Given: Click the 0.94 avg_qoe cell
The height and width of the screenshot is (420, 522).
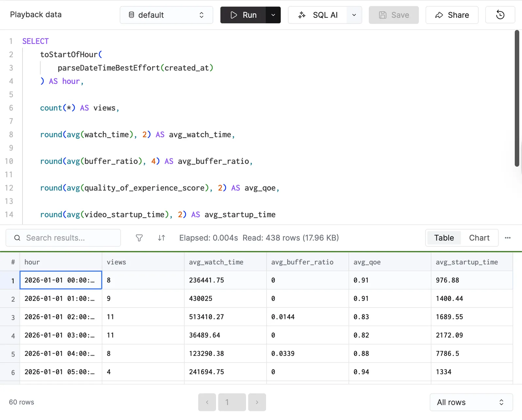Looking at the screenshot, I should pos(390,372).
